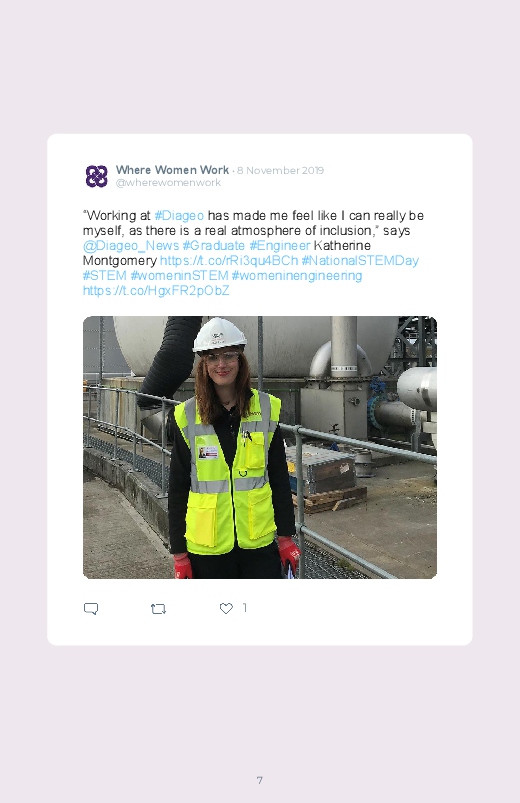Click the Where Women Work profile logo
Viewport: 520px width, 803px height.
[x=96, y=176]
